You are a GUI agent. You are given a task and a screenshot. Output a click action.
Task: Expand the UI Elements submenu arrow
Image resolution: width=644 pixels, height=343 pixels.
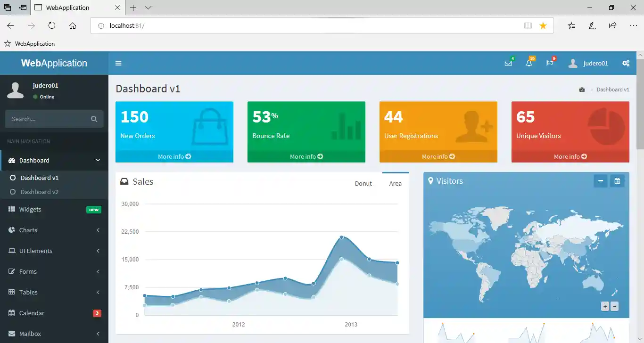[x=98, y=251]
